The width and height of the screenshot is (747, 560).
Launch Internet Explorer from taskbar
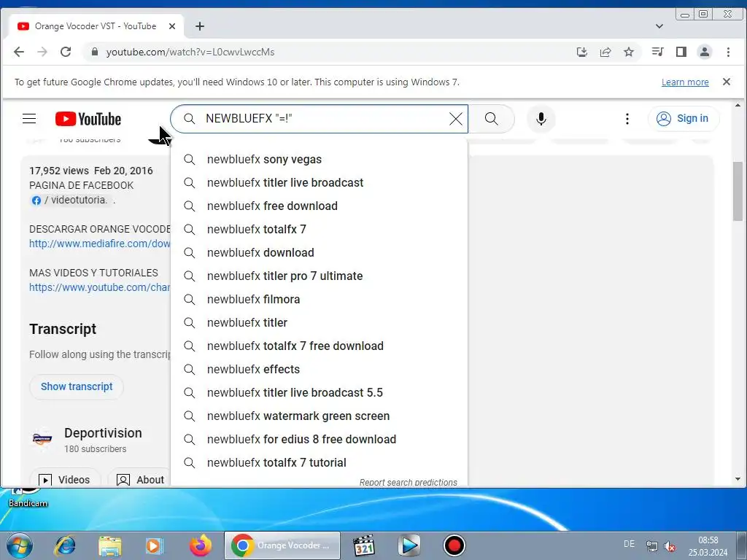pos(65,545)
